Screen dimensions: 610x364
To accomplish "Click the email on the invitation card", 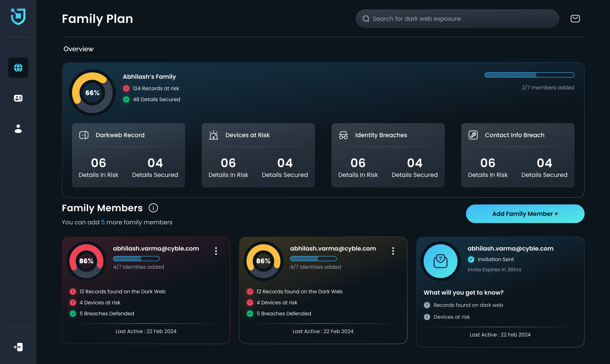I will pos(510,249).
